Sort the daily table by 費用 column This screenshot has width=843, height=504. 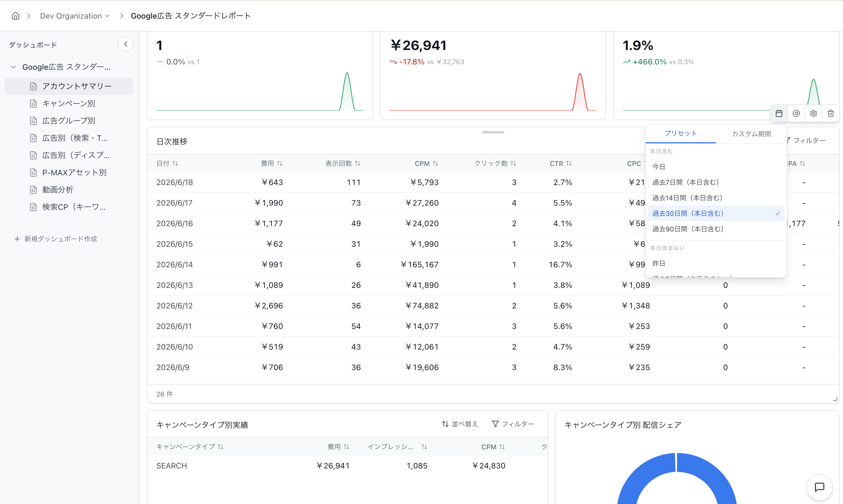[272, 164]
